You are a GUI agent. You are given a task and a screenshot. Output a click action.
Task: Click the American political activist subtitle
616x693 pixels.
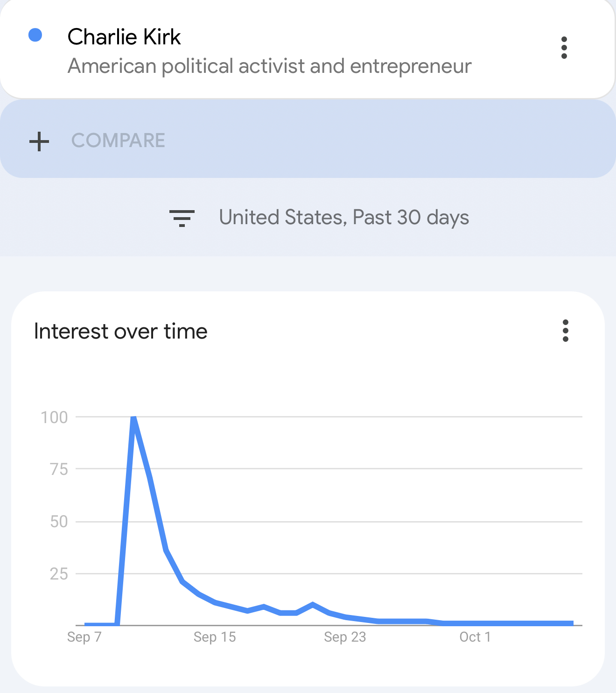coord(269,66)
